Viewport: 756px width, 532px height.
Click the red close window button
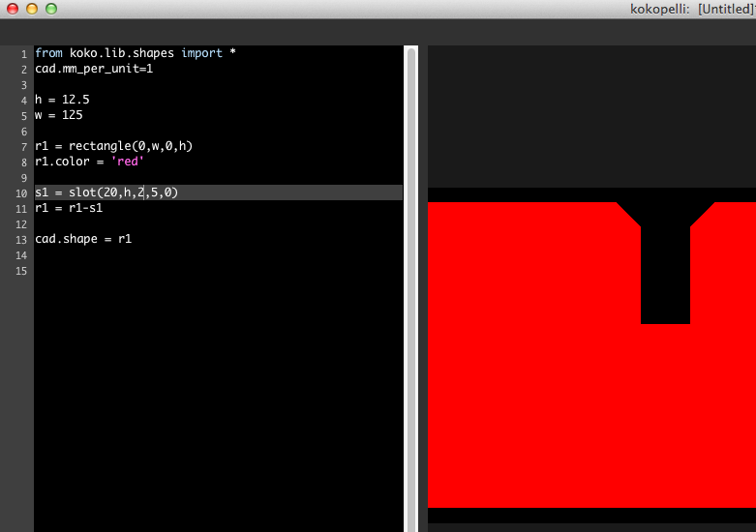(x=13, y=9)
